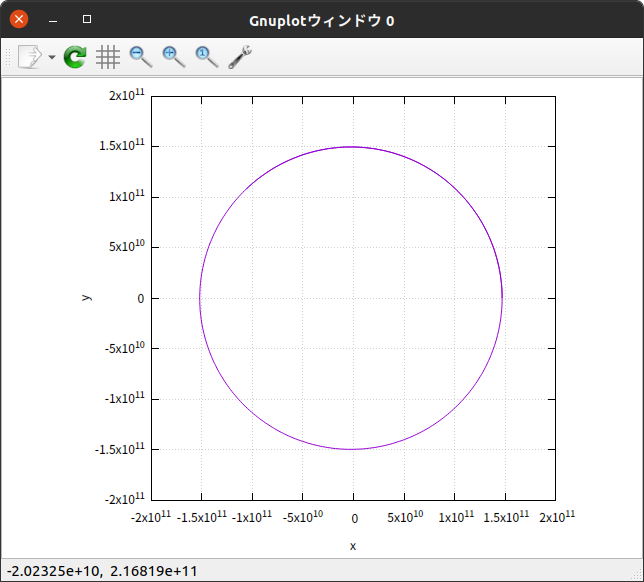The width and height of the screenshot is (644, 582).
Task: Click the x tick label 5x10^10
Action: pyautogui.click(x=405, y=516)
